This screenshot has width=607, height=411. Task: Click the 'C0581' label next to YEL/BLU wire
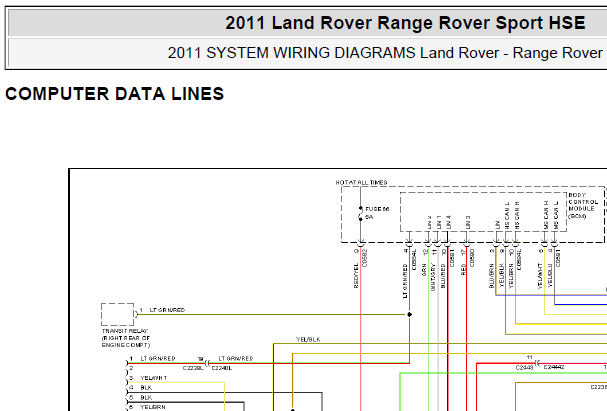pyautogui.click(x=558, y=258)
